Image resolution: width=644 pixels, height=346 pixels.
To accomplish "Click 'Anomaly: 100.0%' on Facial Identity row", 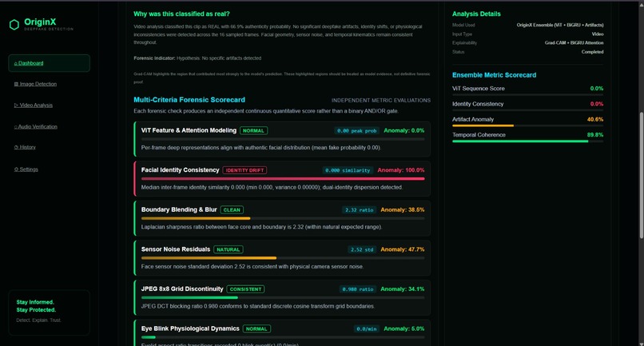I will coord(401,170).
